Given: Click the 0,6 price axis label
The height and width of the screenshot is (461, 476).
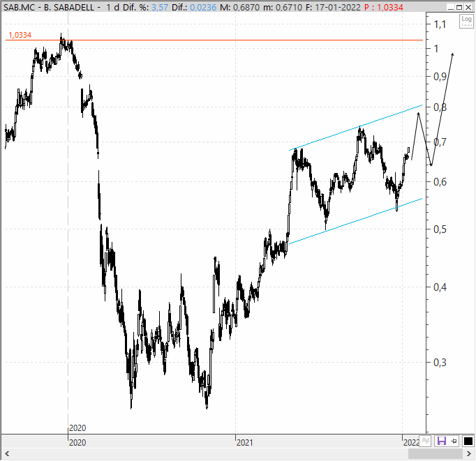Looking at the screenshot, I should click(x=440, y=182).
